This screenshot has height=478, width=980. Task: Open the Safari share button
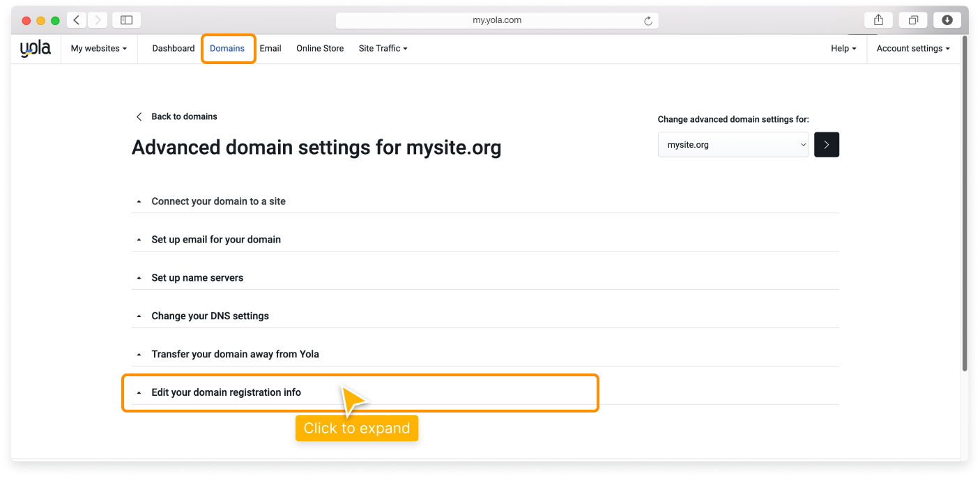click(x=878, y=20)
